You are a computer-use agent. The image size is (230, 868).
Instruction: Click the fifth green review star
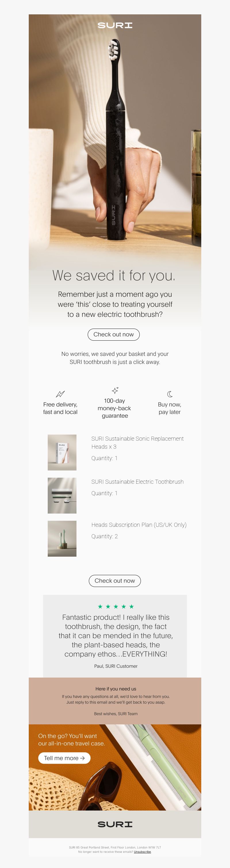(x=131, y=607)
